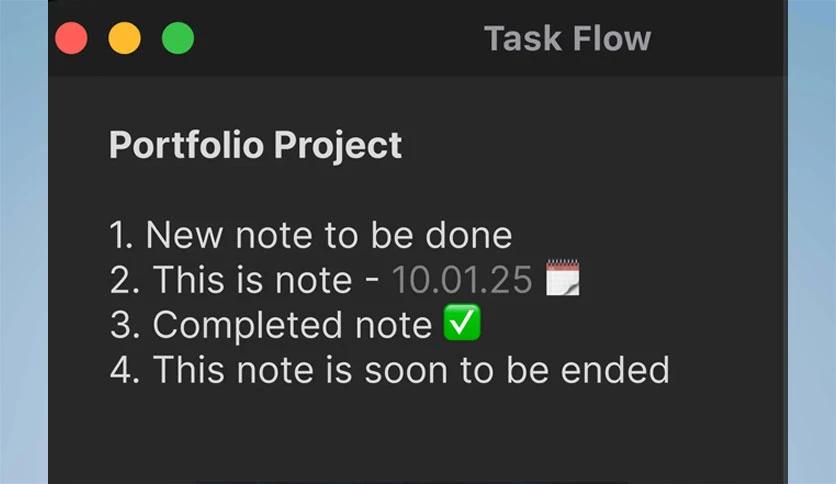Click empty title bar area left of Task Flow
The image size is (836, 484).
click(339, 38)
